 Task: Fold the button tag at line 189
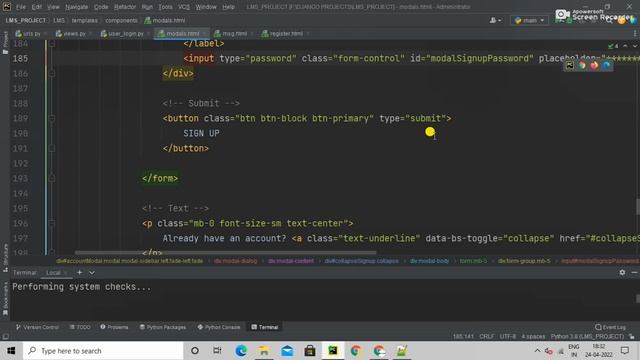click(52, 118)
